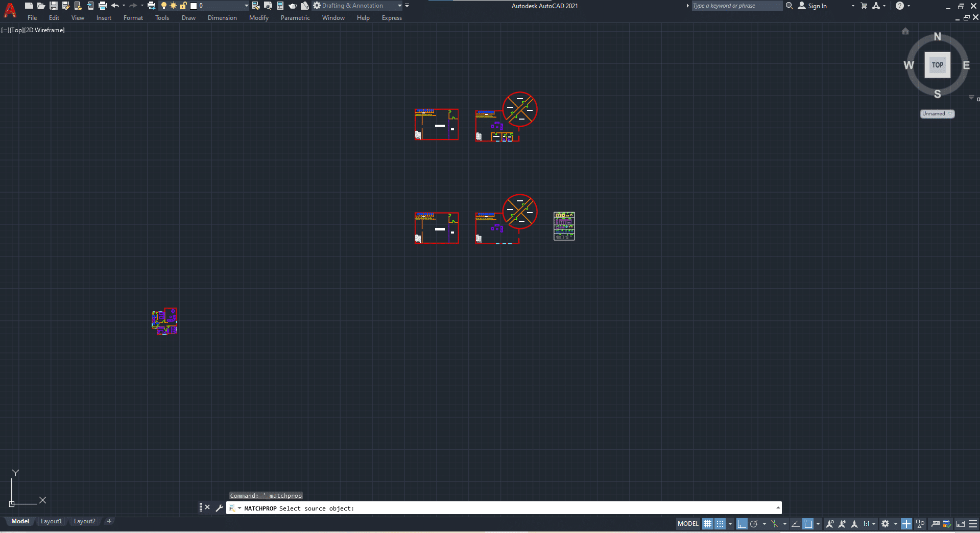
Task: Click the white layer color swatch
Action: pos(194,6)
